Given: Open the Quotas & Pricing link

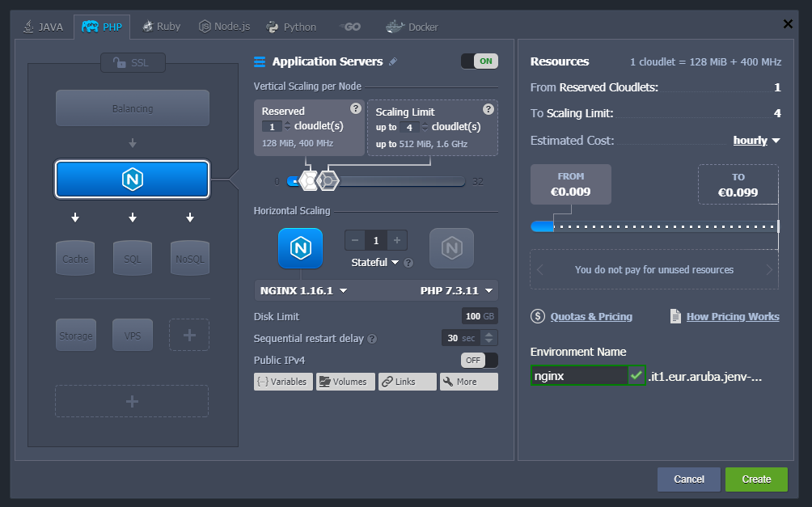Looking at the screenshot, I should pyautogui.click(x=591, y=317).
